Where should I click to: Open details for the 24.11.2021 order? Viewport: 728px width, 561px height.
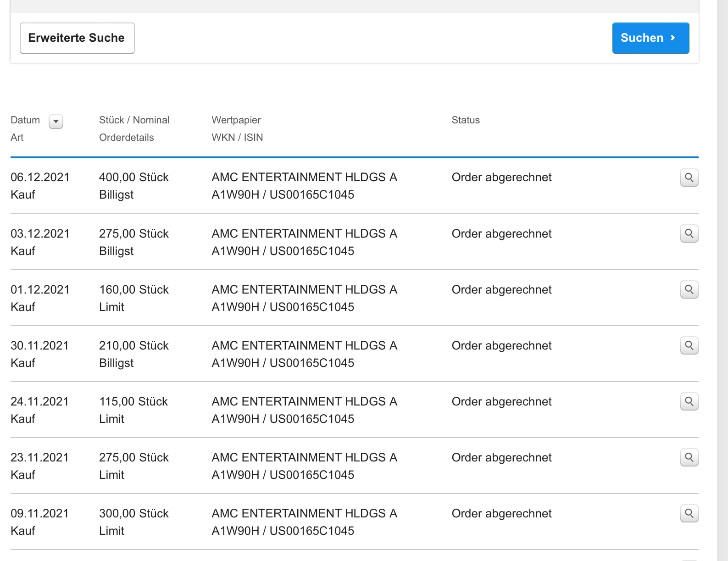pos(689,401)
